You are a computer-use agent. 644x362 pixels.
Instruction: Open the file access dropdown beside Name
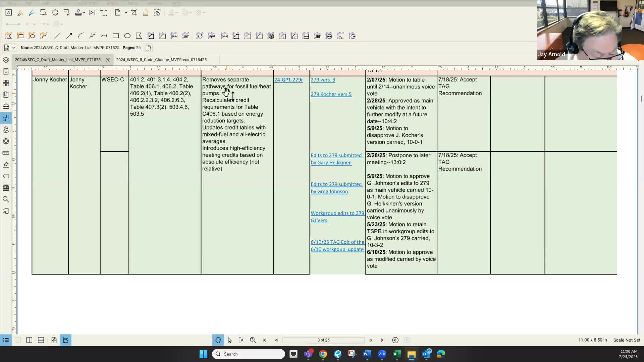click(x=14, y=48)
